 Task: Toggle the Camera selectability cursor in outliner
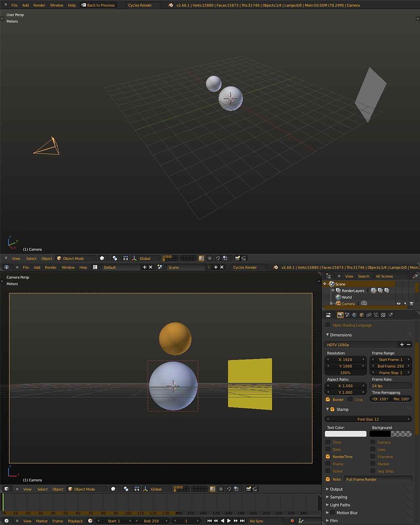(x=405, y=303)
